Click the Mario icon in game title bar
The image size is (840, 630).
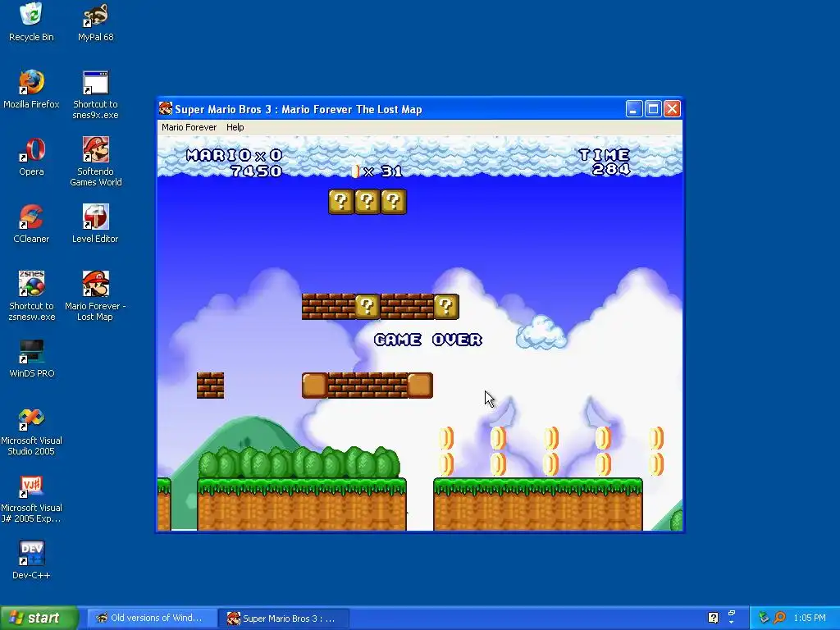166,109
